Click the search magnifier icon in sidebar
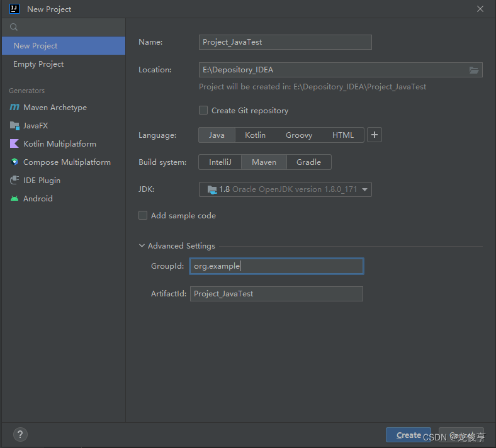The width and height of the screenshot is (496, 448). [14, 27]
